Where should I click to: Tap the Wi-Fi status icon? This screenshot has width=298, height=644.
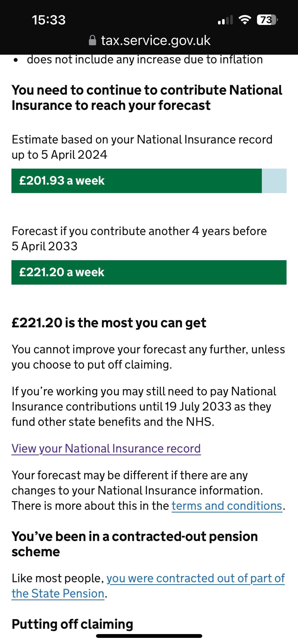point(245,20)
